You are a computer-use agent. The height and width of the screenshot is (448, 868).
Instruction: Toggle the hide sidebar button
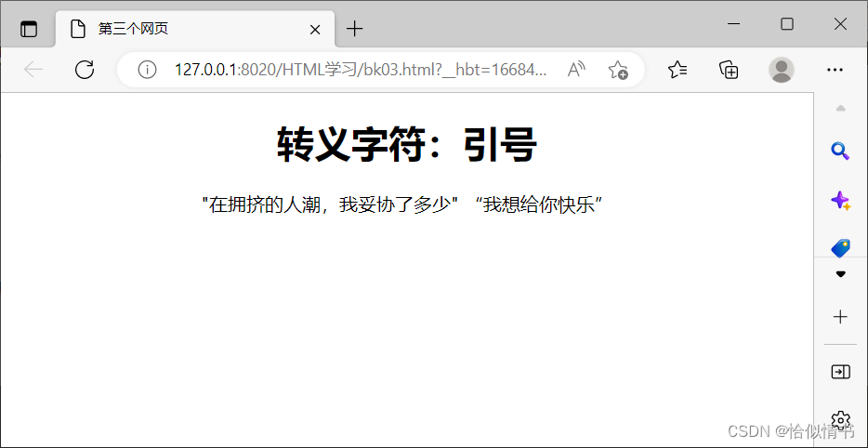coord(840,372)
